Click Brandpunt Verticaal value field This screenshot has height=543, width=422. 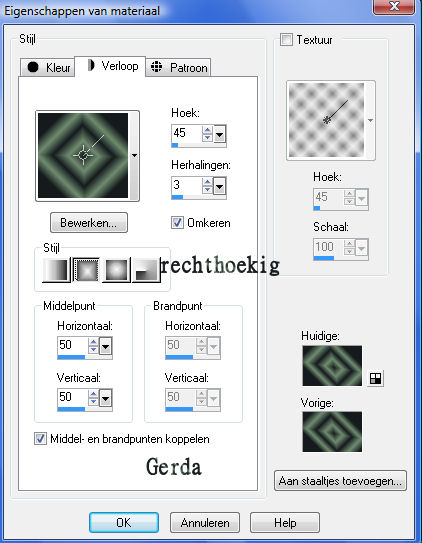181,398
